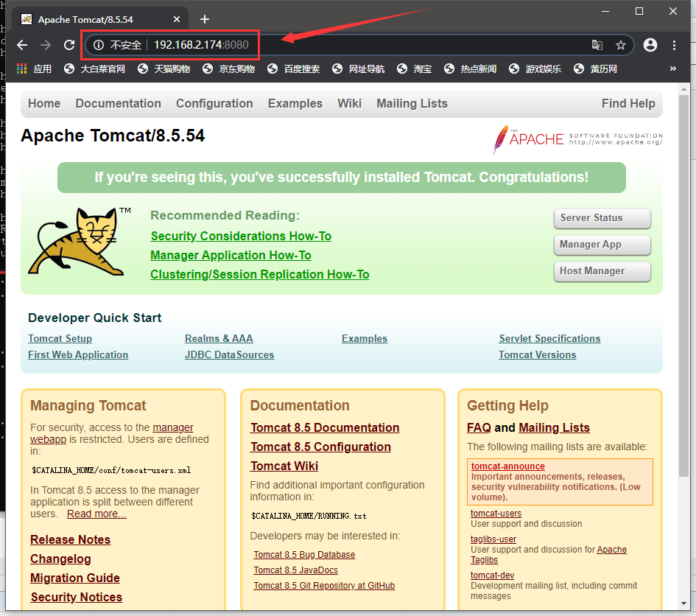The image size is (696, 616).
Task: Open 游戏娱乐 bookmark
Action: click(535, 69)
